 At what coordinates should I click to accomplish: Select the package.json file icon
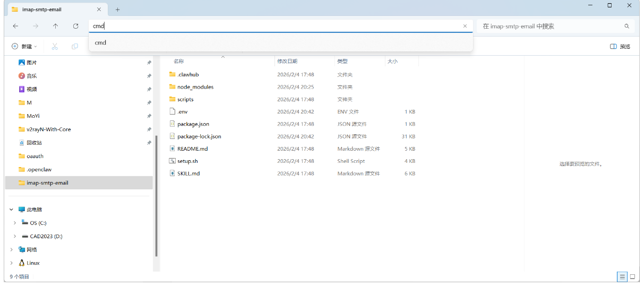click(x=172, y=124)
